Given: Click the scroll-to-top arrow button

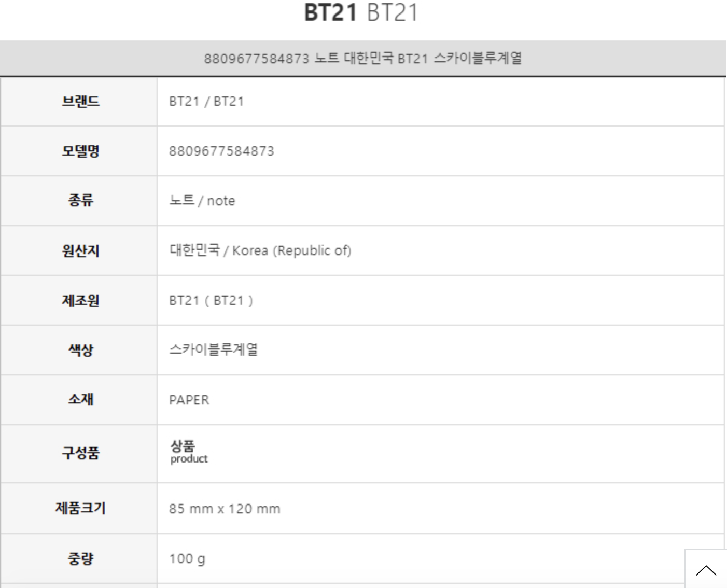Looking at the screenshot, I should [706, 570].
